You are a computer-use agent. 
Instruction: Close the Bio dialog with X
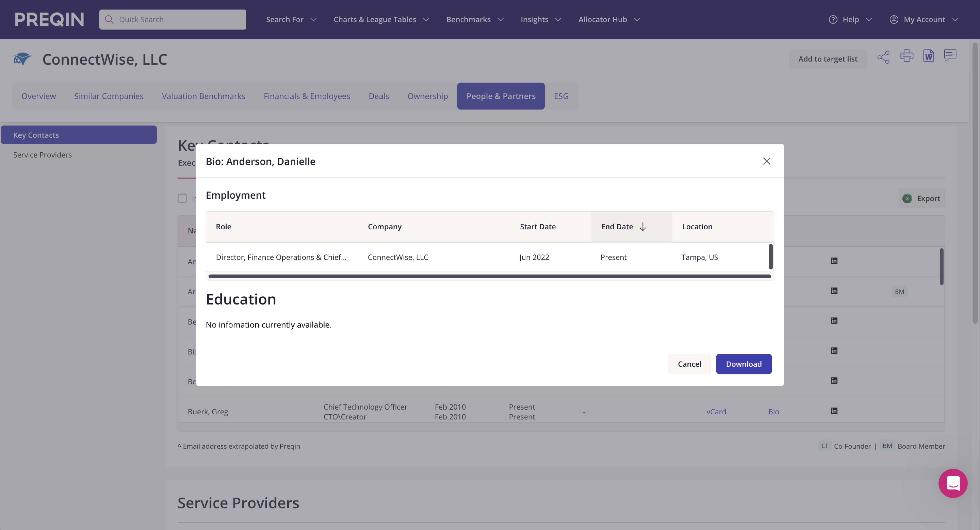(767, 161)
